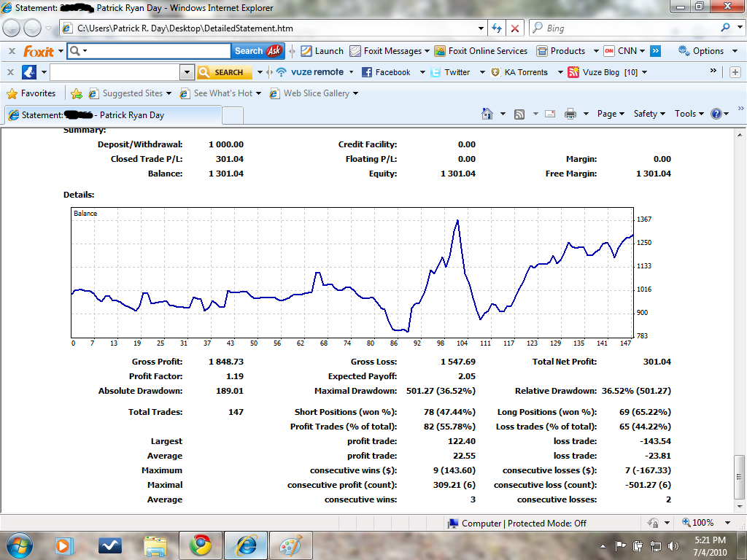Viewport: 747px width, 560px height.
Task: Click the page vertical scrollbar thumb
Action: [x=740, y=475]
